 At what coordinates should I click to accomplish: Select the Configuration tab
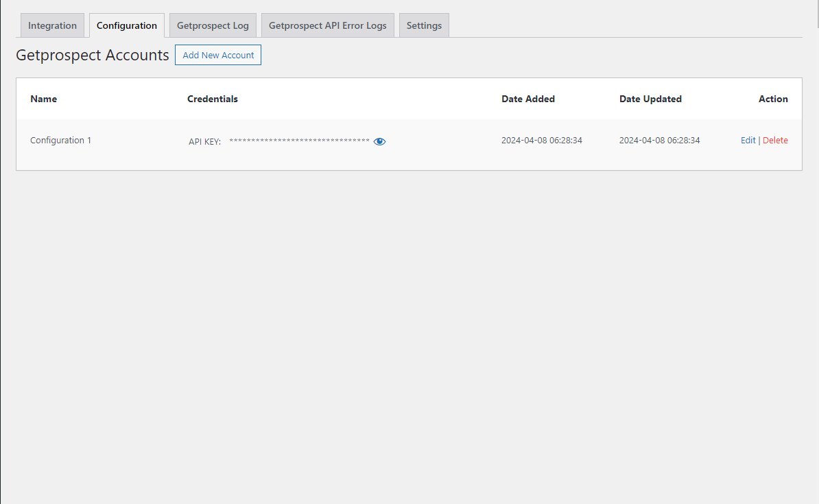[x=127, y=25]
